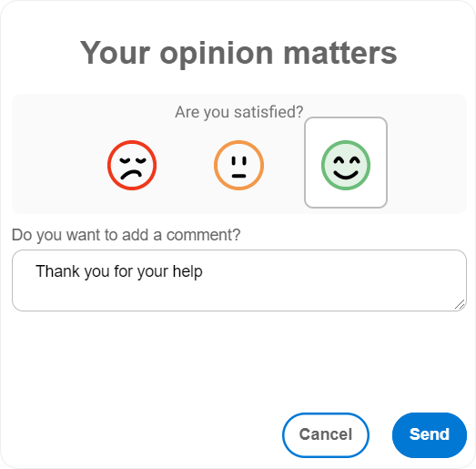Cancel the feedback dialog
The height and width of the screenshot is (469, 476).
(326, 435)
